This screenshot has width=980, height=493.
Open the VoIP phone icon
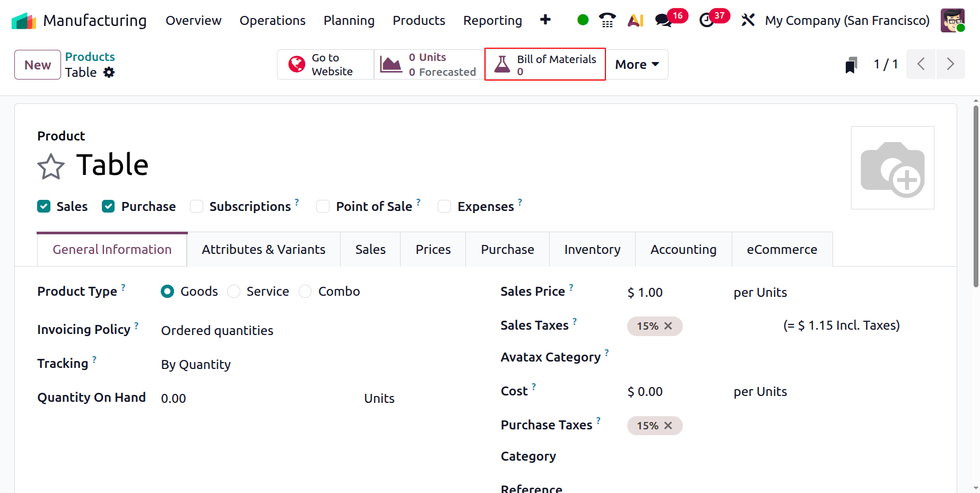click(x=608, y=20)
